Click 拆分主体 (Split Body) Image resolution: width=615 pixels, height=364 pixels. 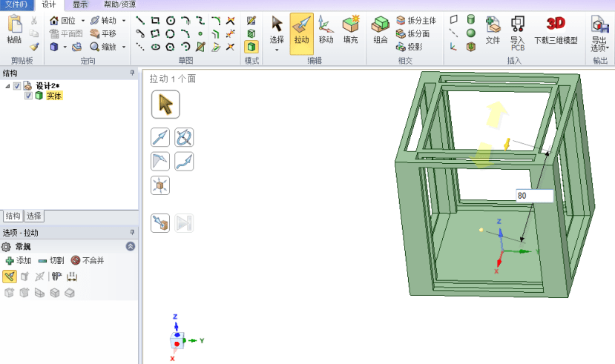tap(416, 20)
